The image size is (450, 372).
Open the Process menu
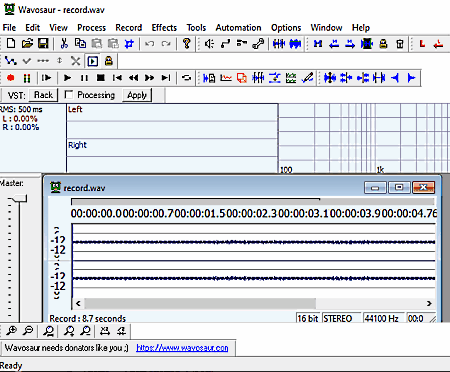pyautogui.click(x=92, y=28)
